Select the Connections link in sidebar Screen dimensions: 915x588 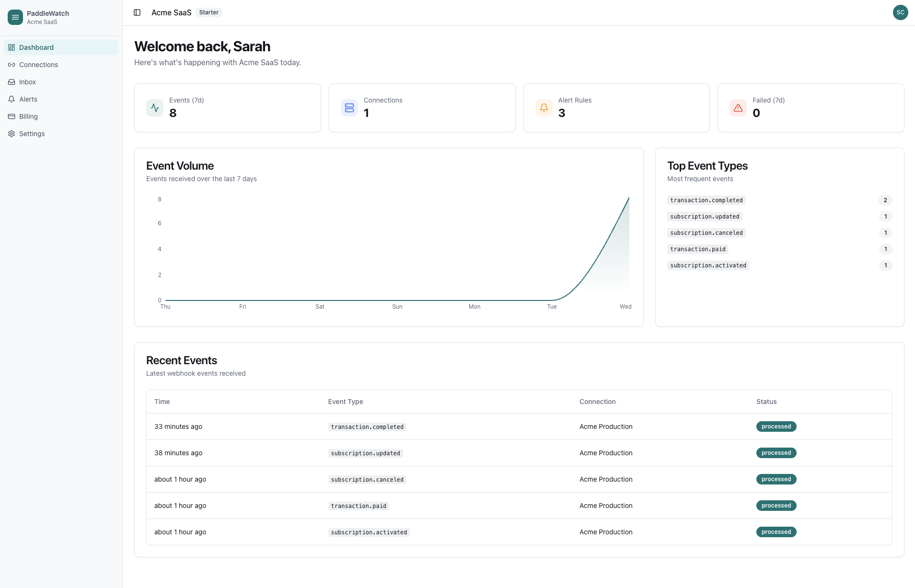pyautogui.click(x=38, y=65)
